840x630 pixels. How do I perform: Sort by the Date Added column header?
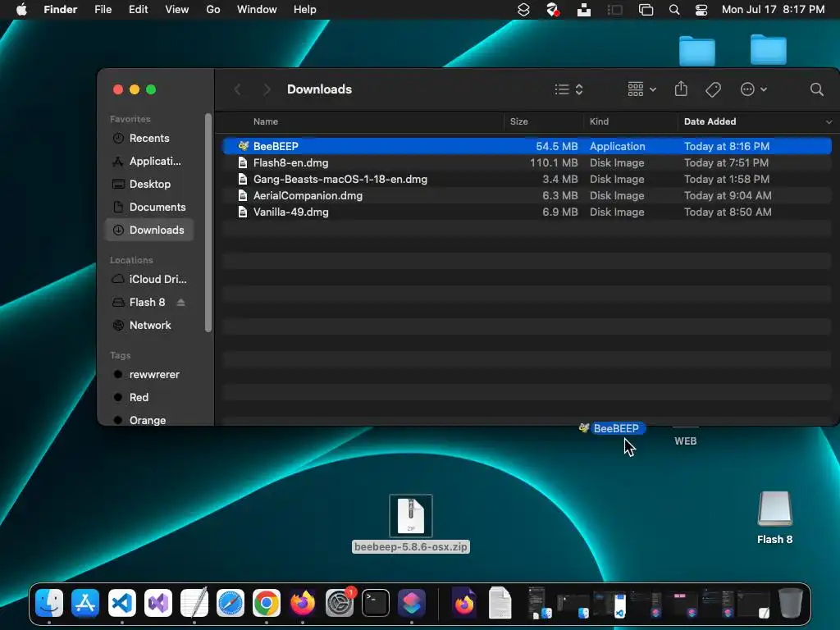click(710, 121)
